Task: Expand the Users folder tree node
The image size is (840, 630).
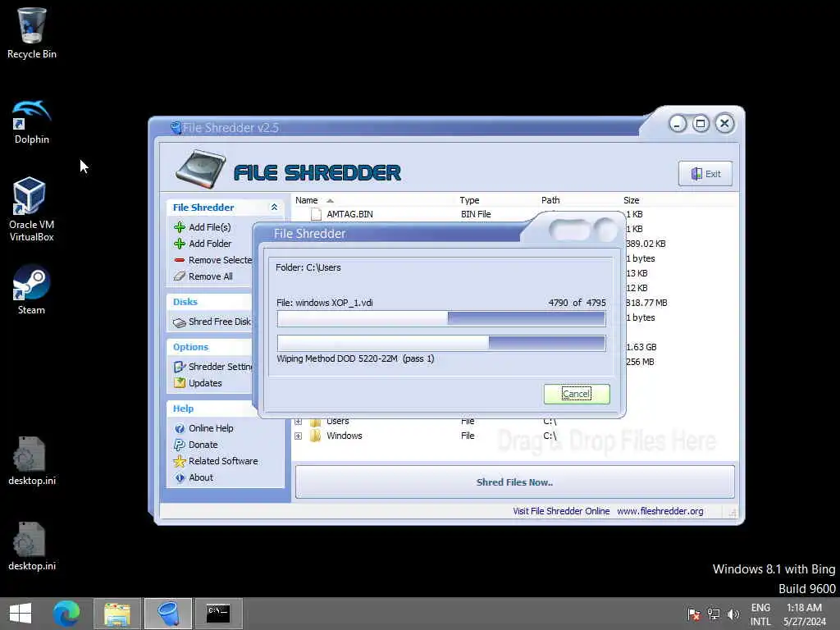Action: coord(299,422)
